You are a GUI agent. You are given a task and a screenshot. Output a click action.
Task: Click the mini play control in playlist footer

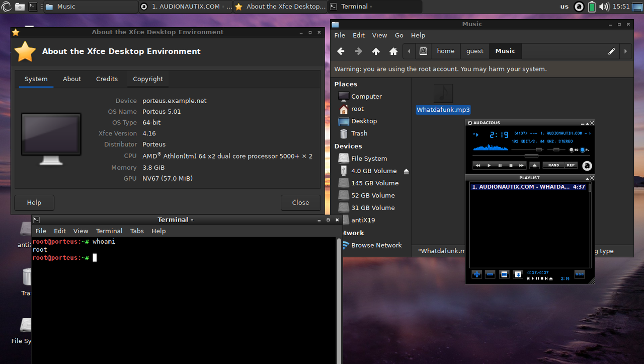[532, 278]
